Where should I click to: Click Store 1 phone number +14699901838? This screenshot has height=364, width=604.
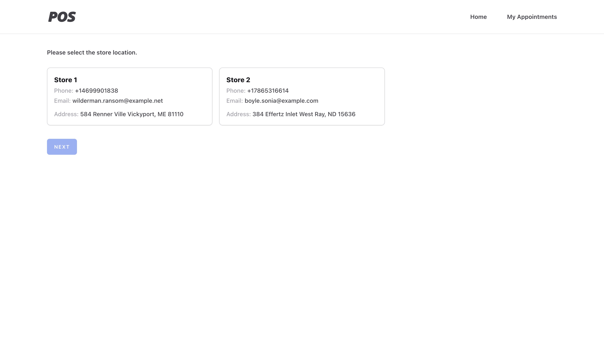pos(96,91)
